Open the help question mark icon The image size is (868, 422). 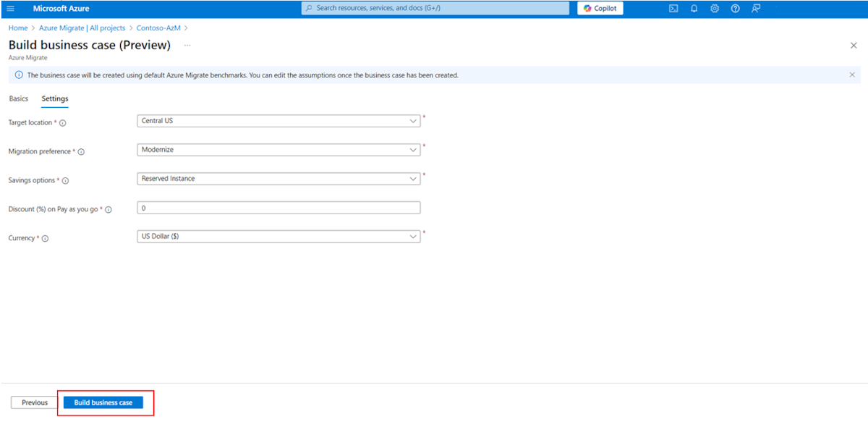tap(736, 8)
